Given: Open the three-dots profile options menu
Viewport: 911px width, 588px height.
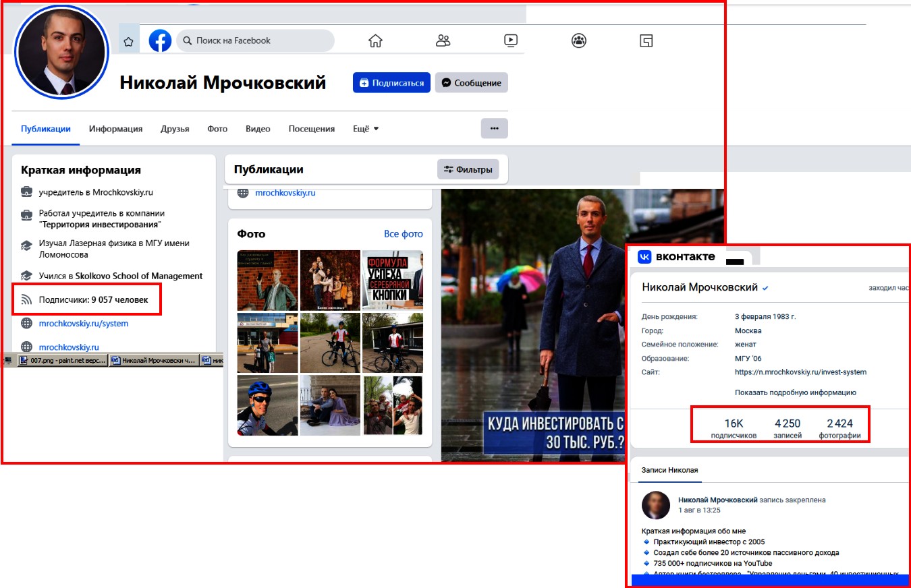Looking at the screenshot, I should [x=494, y=128].
